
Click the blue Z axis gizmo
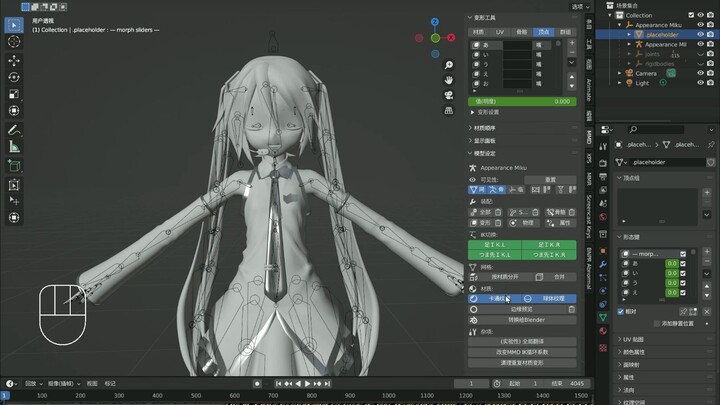(x=435, y=22)
